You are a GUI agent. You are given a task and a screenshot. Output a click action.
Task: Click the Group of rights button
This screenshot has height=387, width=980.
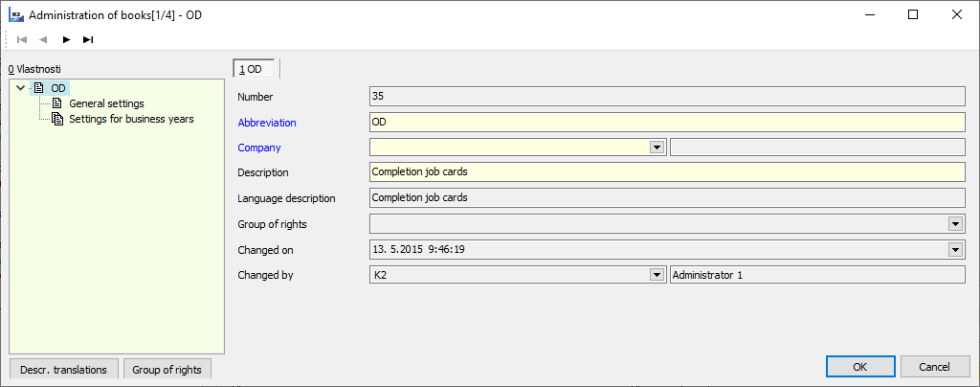(x=167, y=369)
